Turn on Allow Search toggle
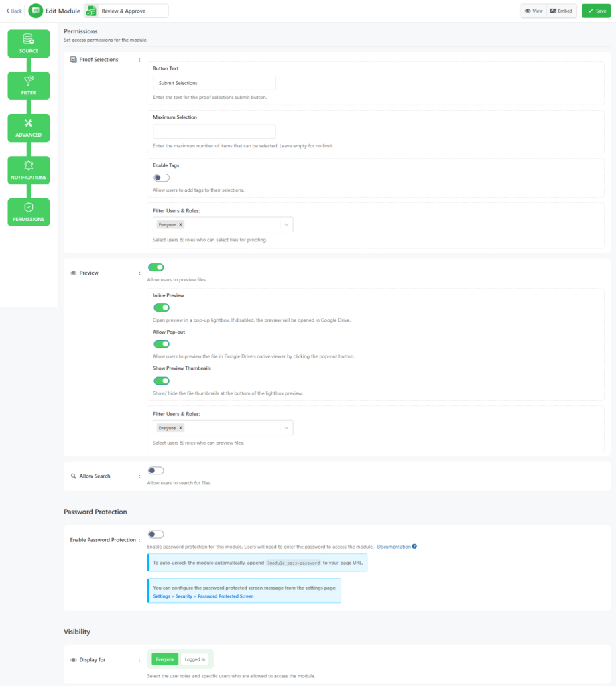616x686 pixels. point(156,470)
